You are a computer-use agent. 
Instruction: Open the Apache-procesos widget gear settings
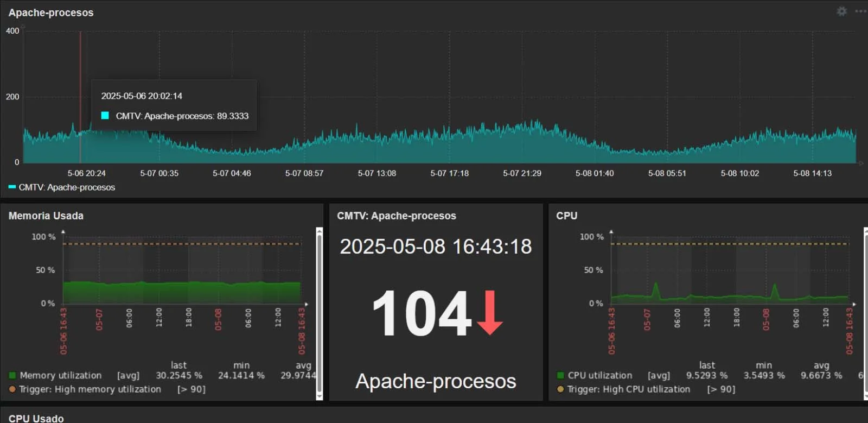pyautogui.click(x=841, y=11)
